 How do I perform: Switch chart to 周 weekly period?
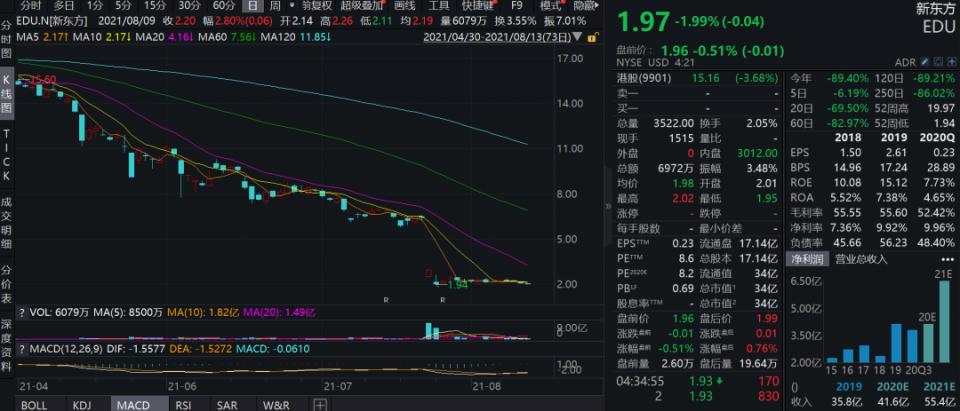click(x=275, y=5)
